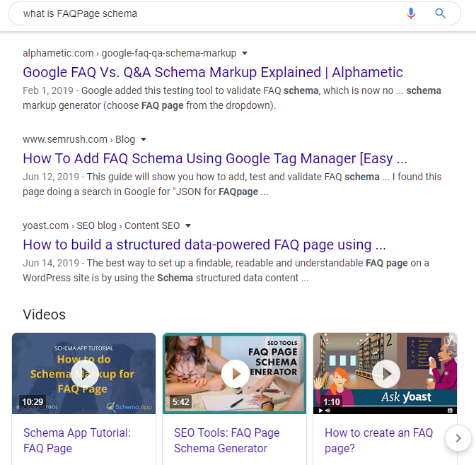Click the small play icon in Ask Yoast player bar
The image size is (476, 465).
pyautogui.click(x=321, y=411)
